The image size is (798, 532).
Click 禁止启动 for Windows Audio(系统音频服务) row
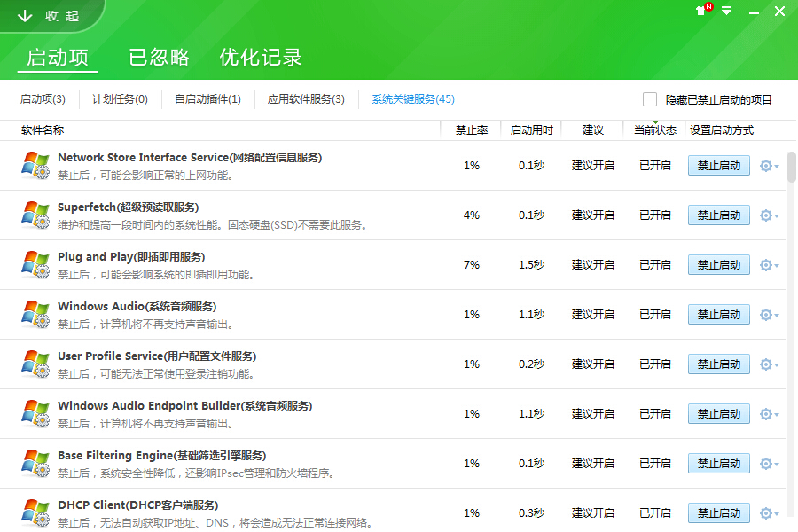pyautogui.click(x=718, y=315)
